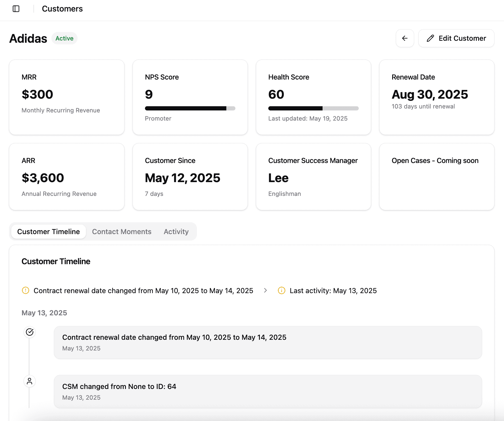Select the Customer Timeline tab

point(49,232)
